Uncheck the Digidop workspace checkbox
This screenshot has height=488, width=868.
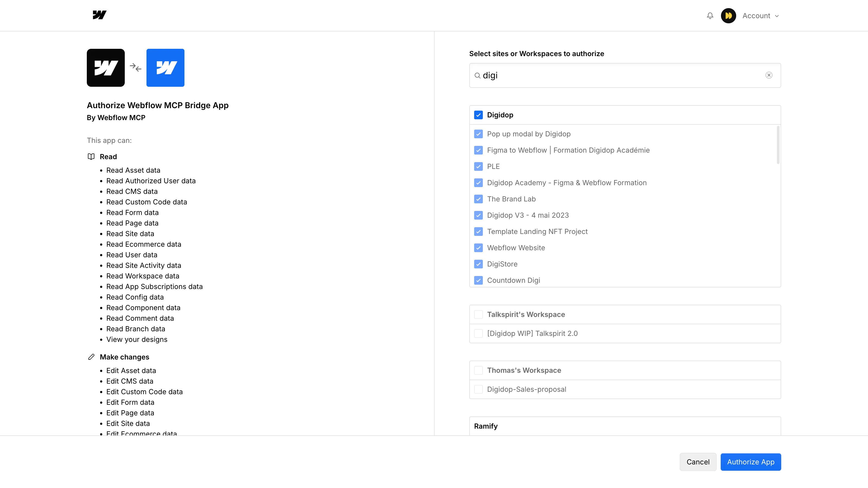click(x=478, y=115)
